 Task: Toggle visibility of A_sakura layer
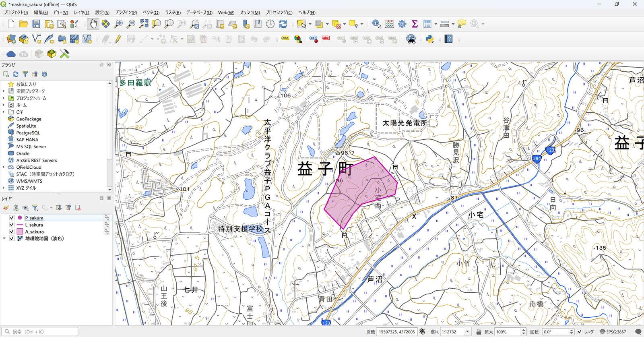(x=12, y=232)
